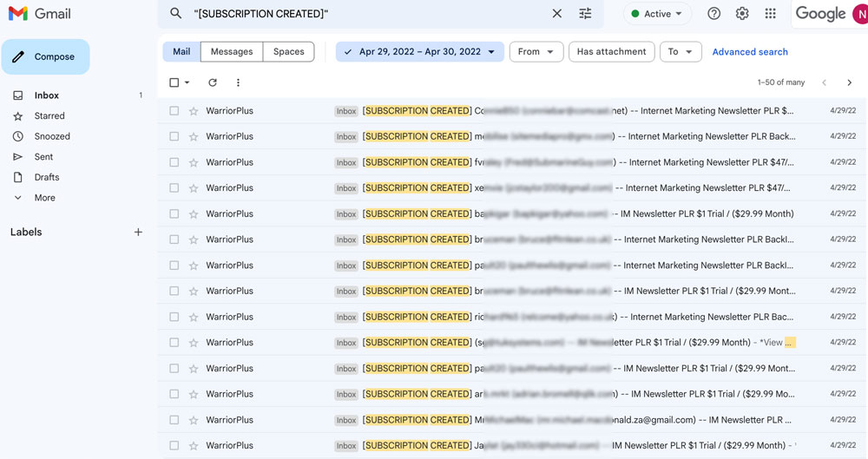
Task: Open the Support help icon
Action: (713, 13)
